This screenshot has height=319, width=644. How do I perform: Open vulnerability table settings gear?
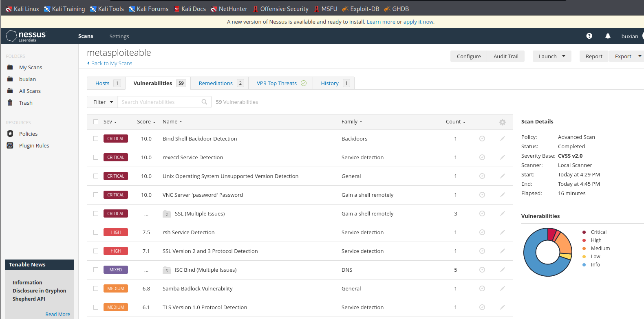tap(503, 122)
